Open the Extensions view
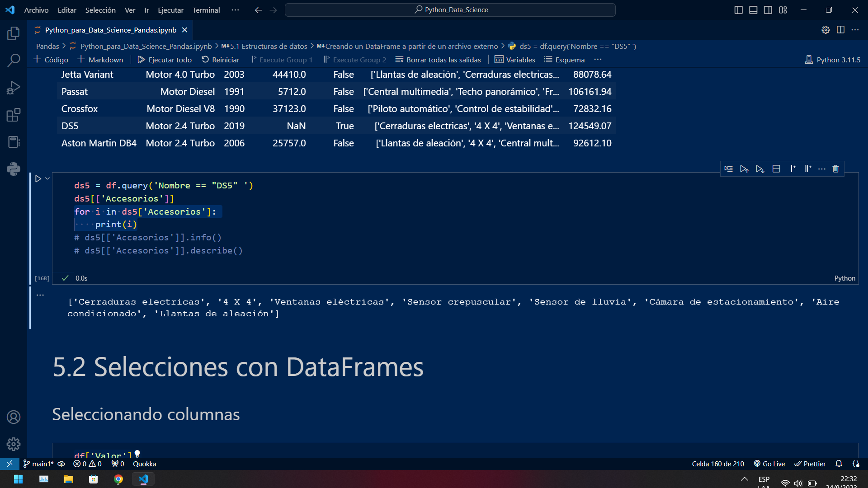The image size is (868, 488). [14, 115]
